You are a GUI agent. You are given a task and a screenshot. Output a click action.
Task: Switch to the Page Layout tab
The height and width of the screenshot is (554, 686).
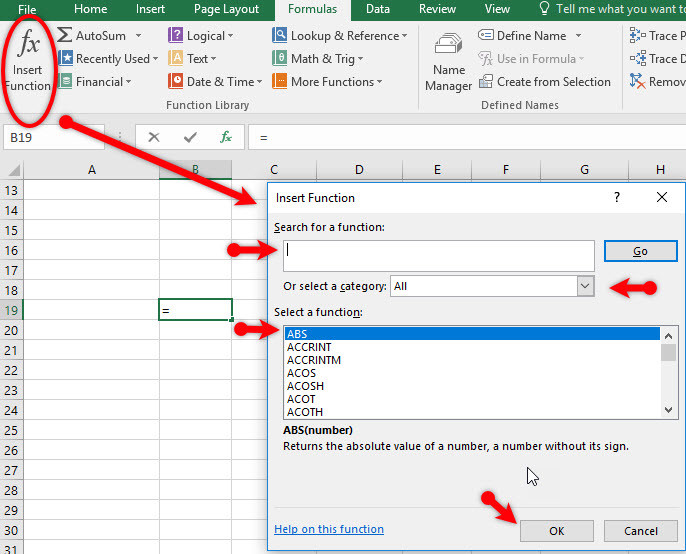226,9
